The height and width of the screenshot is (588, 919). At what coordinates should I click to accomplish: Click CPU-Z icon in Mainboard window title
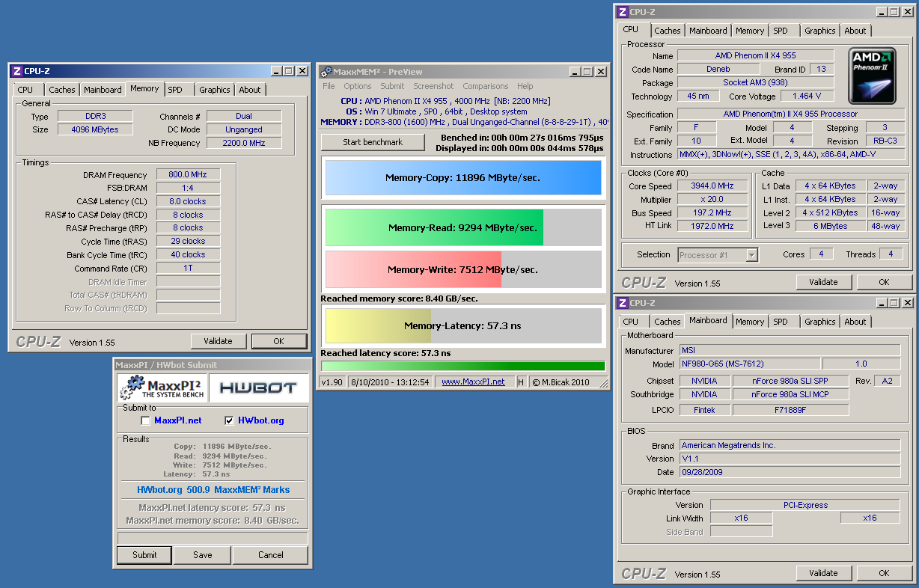click(621, 303)
